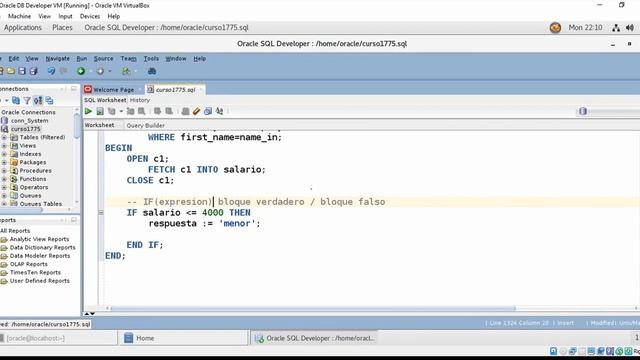The width and height of the screenshot is (640, 360).
Task: Click the Save icon in main toolbar
Action: pos(22,71)
